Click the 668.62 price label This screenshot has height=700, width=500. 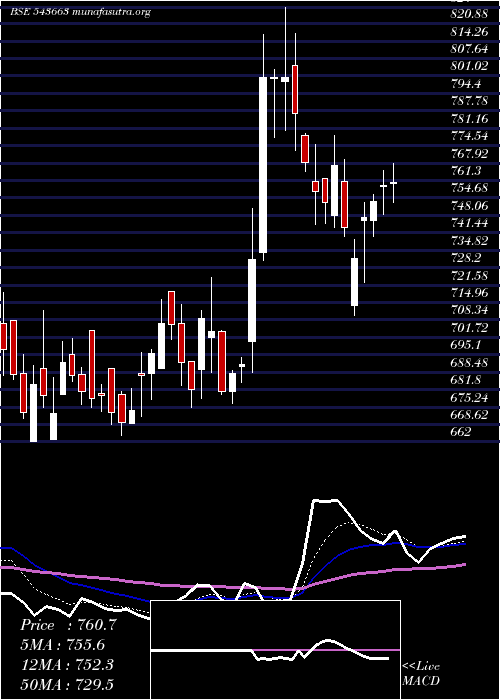tap(469, 415)
